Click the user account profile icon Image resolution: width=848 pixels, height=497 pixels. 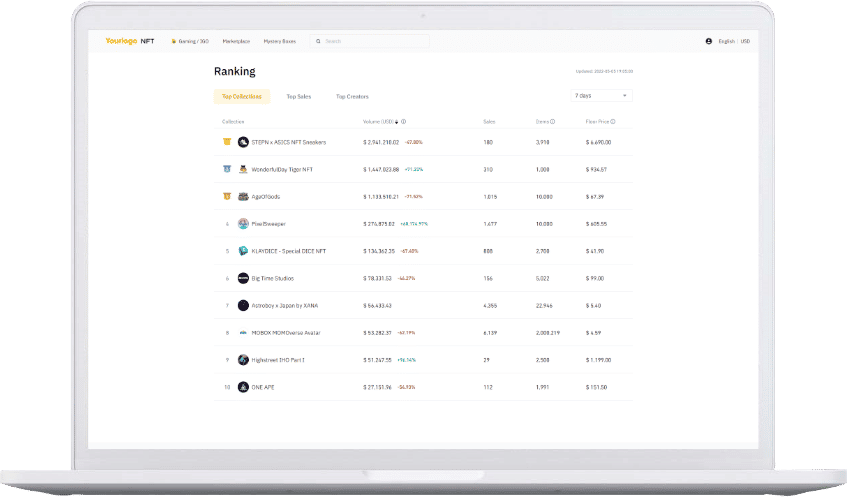coord(709,41)
